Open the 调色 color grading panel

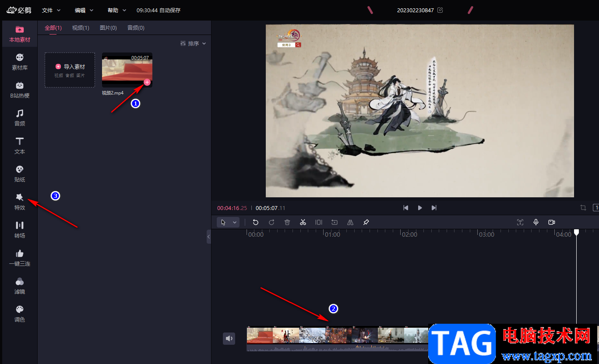point(20,314)
